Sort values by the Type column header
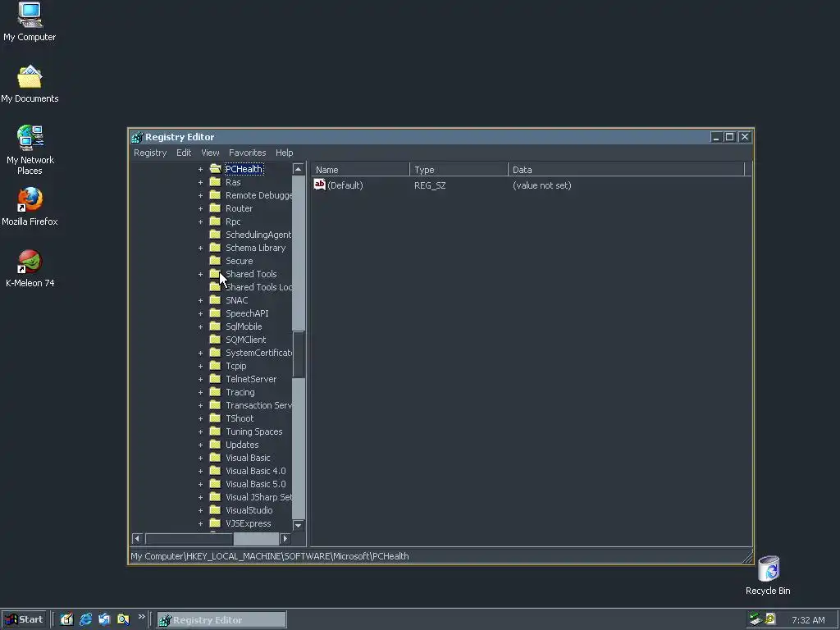The height and width of the screenshot is (630, 840). tap(459, 169)
